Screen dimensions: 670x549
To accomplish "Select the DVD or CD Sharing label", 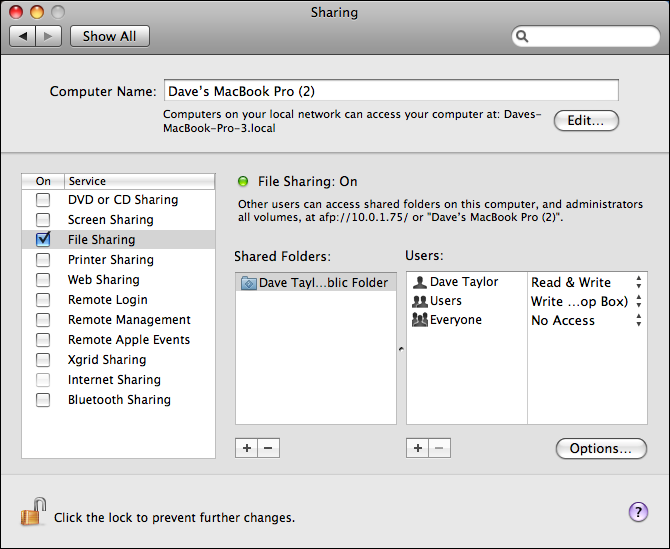I will pos(123,200).
